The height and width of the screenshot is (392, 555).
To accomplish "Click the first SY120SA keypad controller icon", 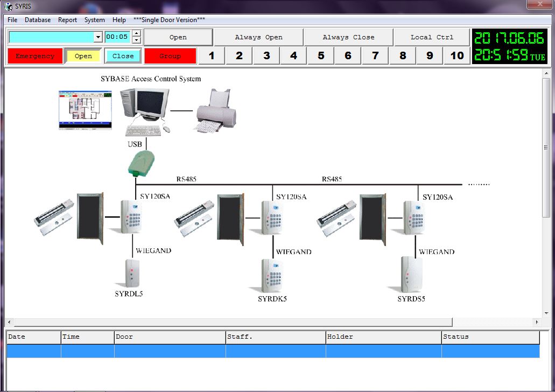I will click(x=131, y=216).
